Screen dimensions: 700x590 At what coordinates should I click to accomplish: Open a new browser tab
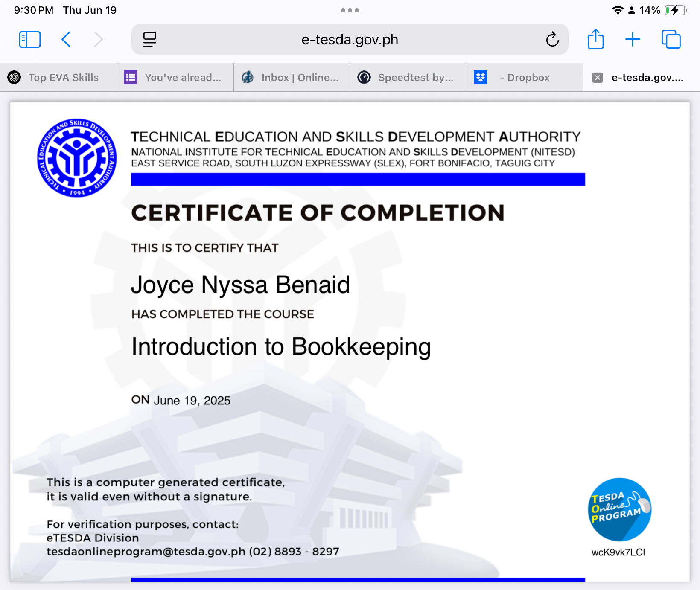pyautogui.click(x=633, y=39)
